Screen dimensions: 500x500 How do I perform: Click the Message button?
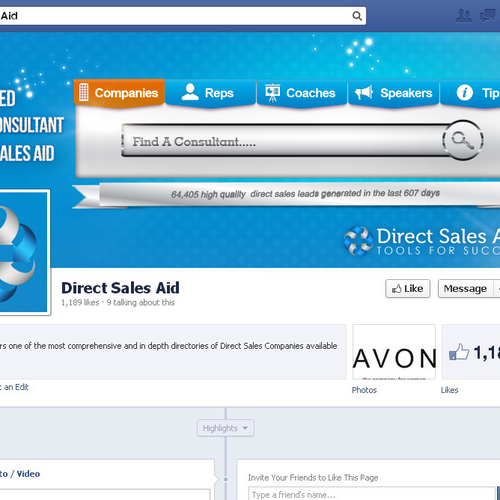click(x=465, y=288)
